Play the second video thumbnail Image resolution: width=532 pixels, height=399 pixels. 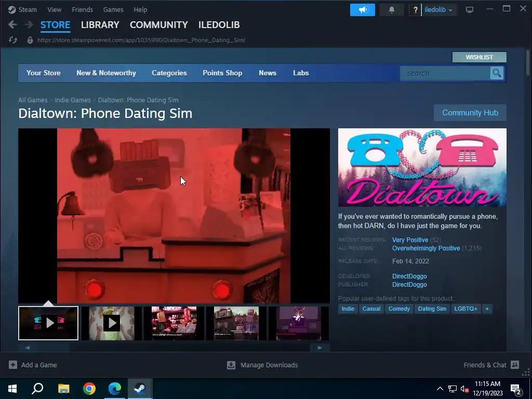point(111,323)
